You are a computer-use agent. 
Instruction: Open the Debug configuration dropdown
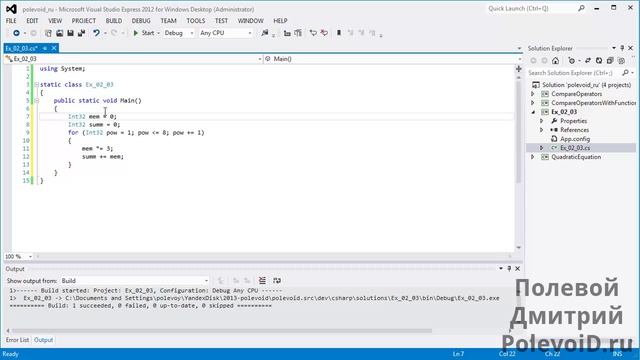click(179, 33)
